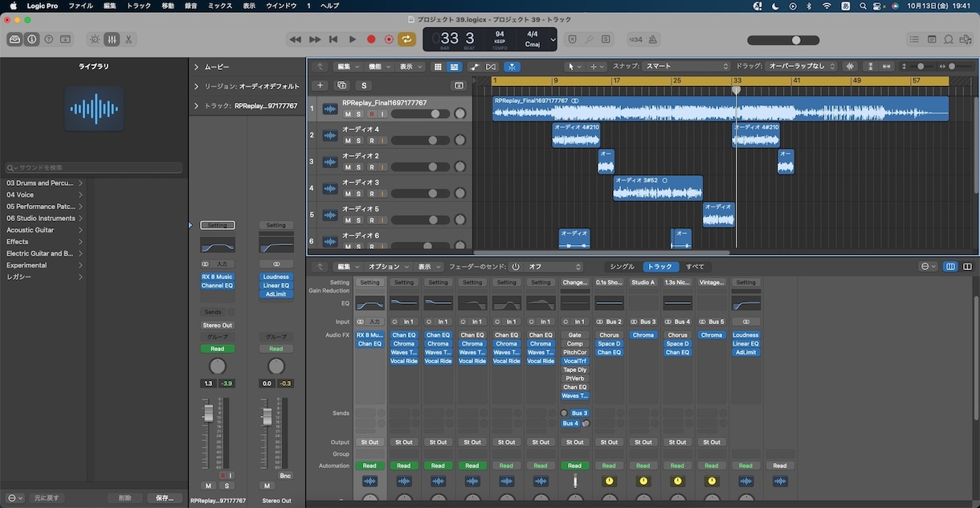Open the Library panel icon
The width and height of the screenshot is (980, 508).
(x=14, y=39)
